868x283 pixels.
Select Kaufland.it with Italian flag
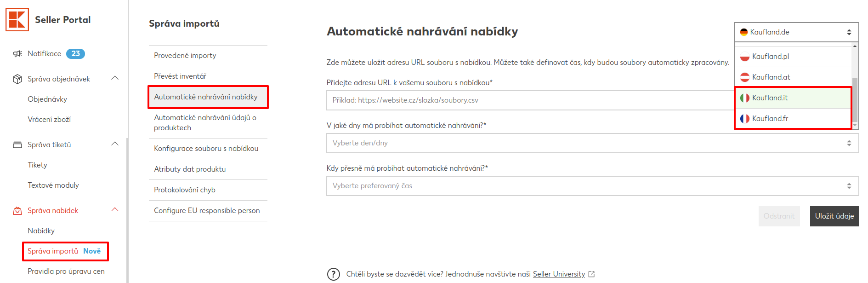tap(793, 98)
